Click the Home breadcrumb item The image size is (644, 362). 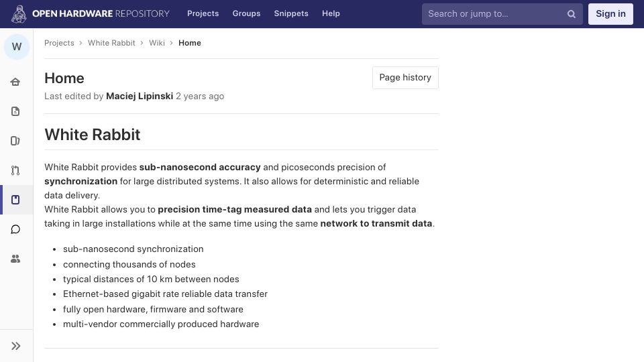(190, 43)
